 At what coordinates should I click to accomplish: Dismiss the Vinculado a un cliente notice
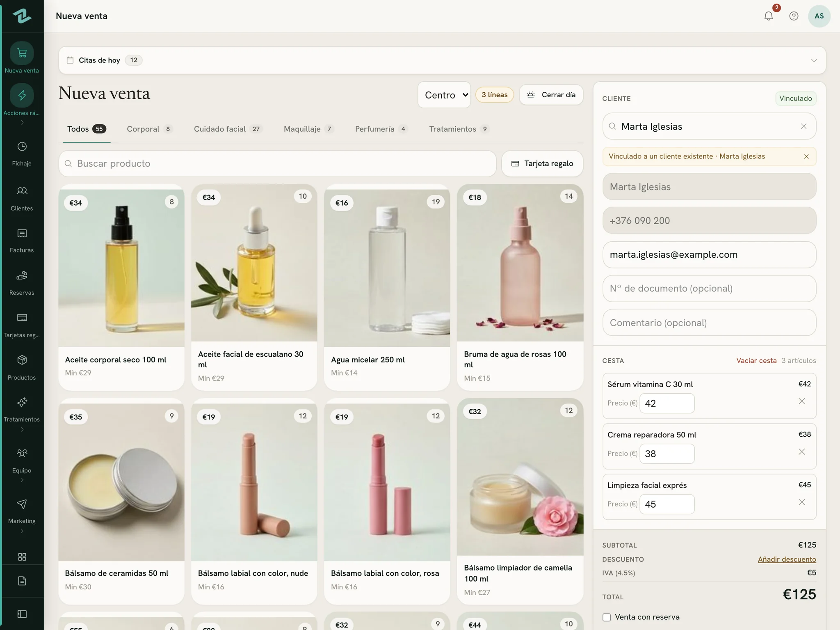806,156
